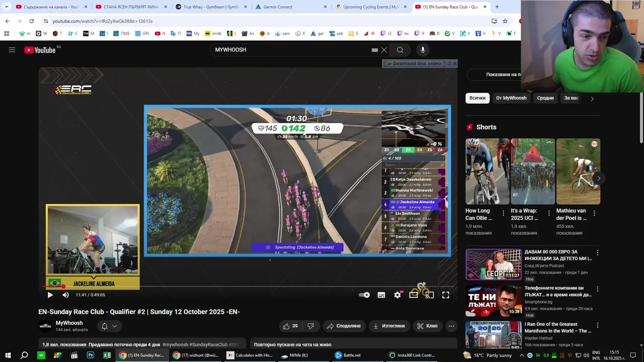The width and height of the screenshot is (644, 362).
Task: Open the It's a Wrap 2025 UCI short
Action: (533, 171)
